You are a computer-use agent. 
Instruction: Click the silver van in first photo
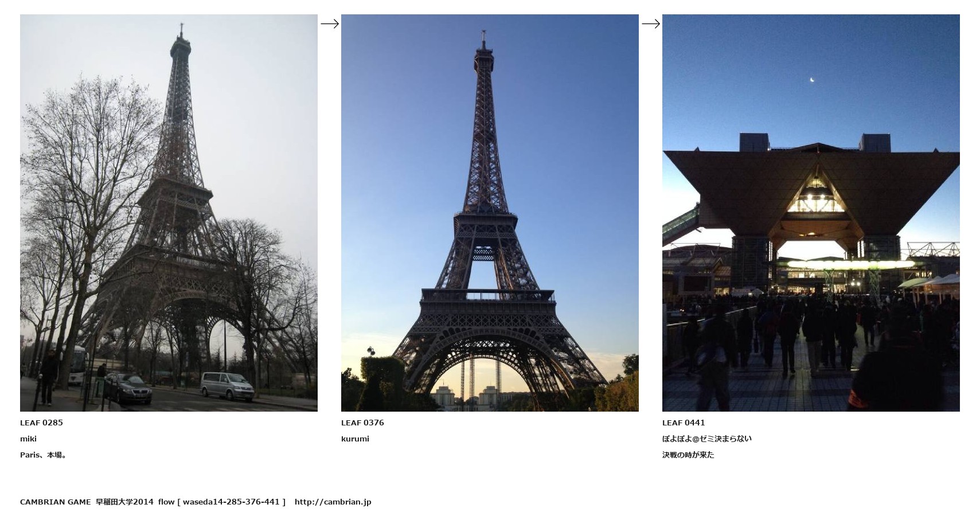click(227, 386)
